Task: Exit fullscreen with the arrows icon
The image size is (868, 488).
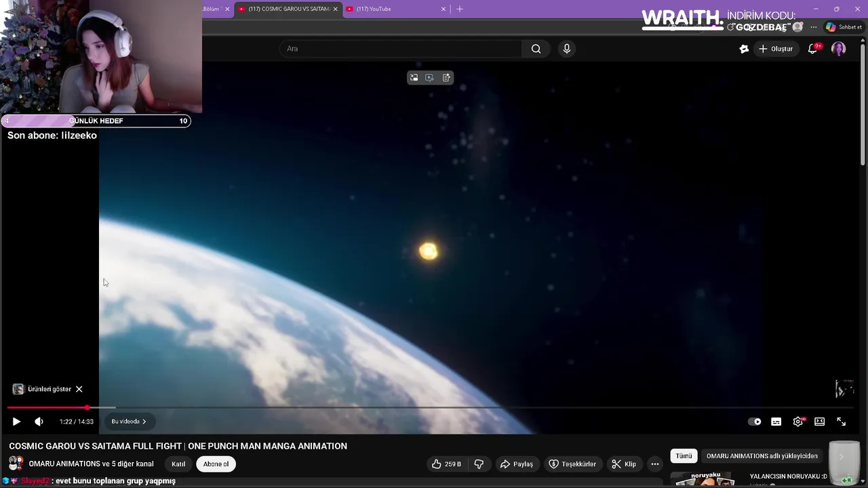Action: click(x=841, y=422)
